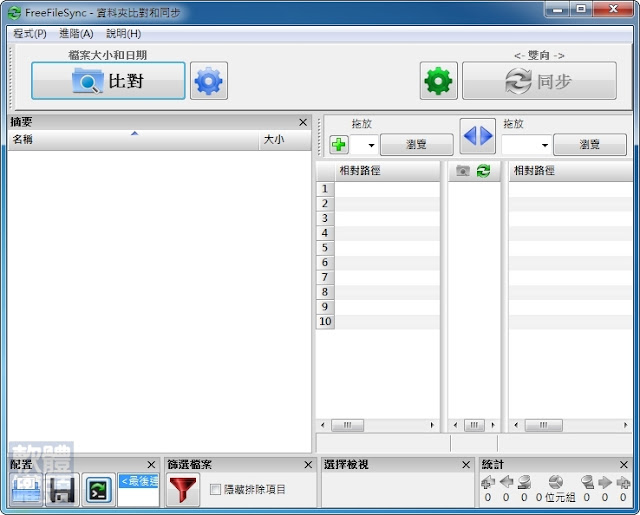This screenshot has width=640, height=515.
Task: Close the 配置 configuration panel
Action: (151, 465)
